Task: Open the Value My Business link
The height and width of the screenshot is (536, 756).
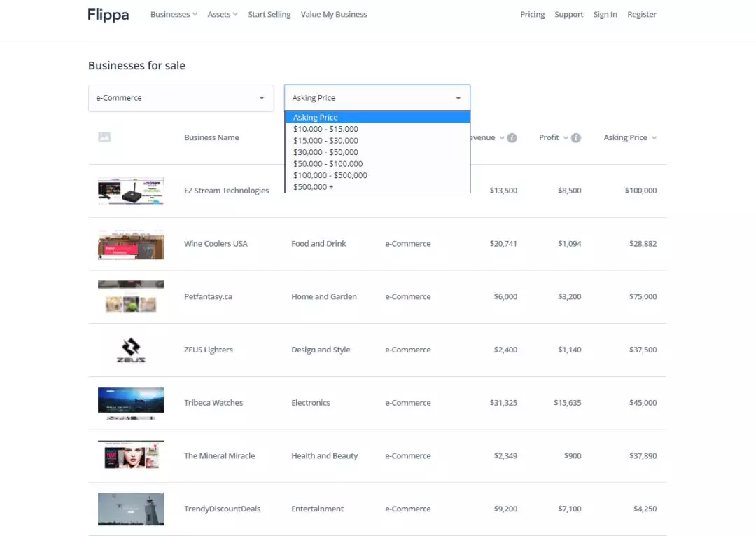Action: pyautogui.click(x=334, y=15)
